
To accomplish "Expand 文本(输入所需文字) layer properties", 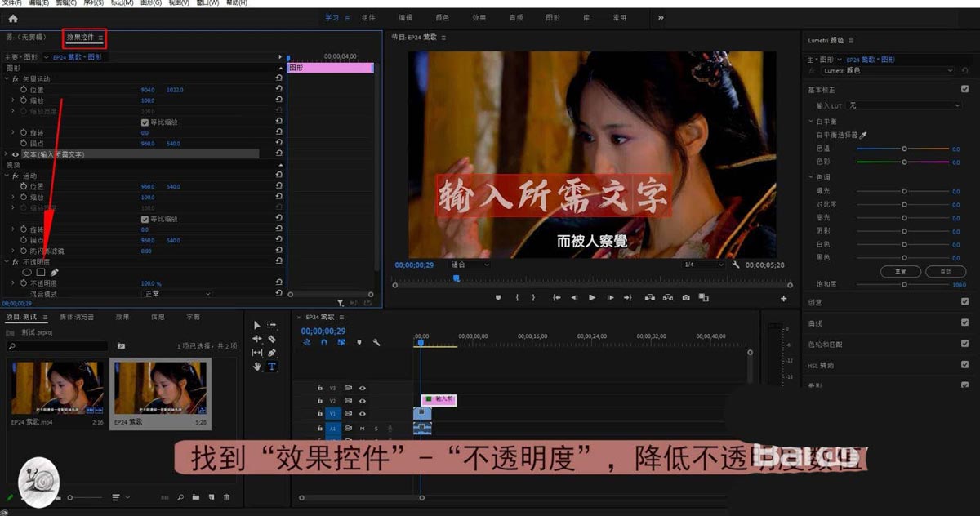I will point(7,154).
